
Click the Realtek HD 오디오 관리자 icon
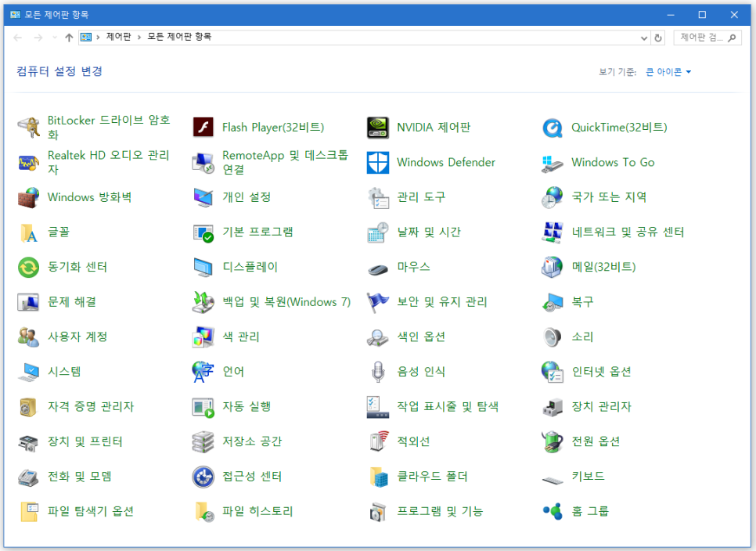coord(29,163)
